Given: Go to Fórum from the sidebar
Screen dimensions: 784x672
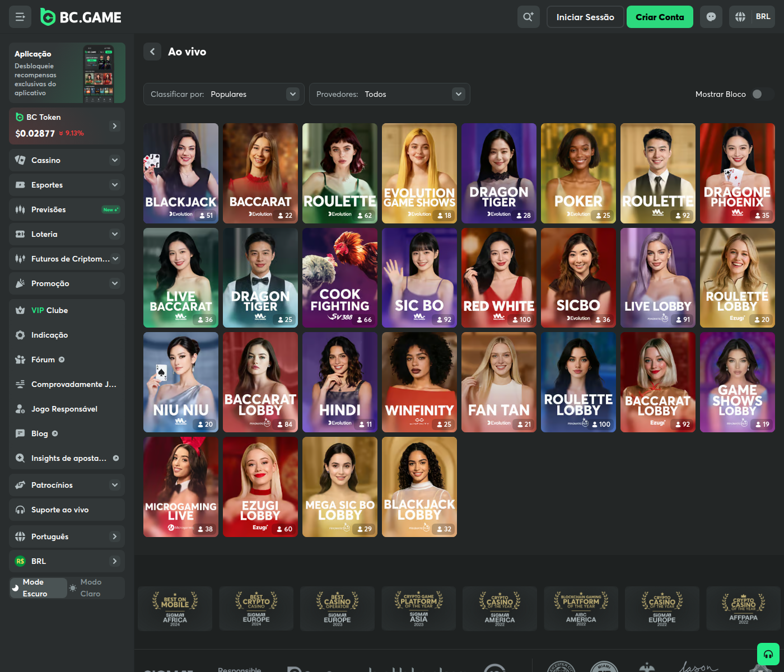Looking at the screenshot, I should click(x=67, y=360).
